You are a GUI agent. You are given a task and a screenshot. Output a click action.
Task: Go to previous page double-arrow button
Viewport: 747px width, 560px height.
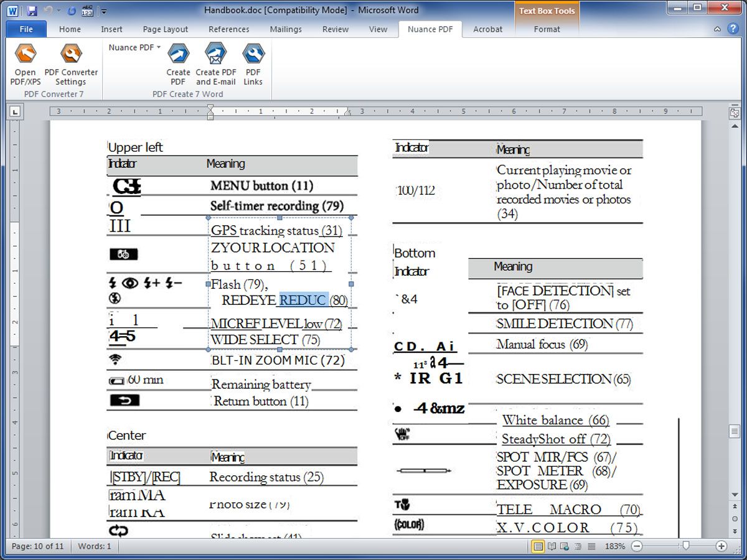tap(735, 508)
